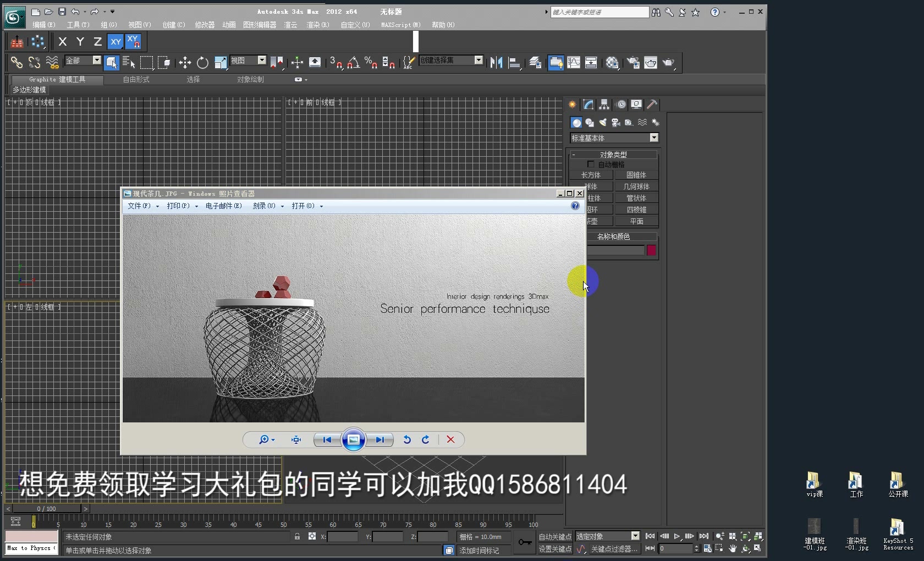Select the Link tool in main toolbar
The image size is (924, 561).
[x=16, y=63]
